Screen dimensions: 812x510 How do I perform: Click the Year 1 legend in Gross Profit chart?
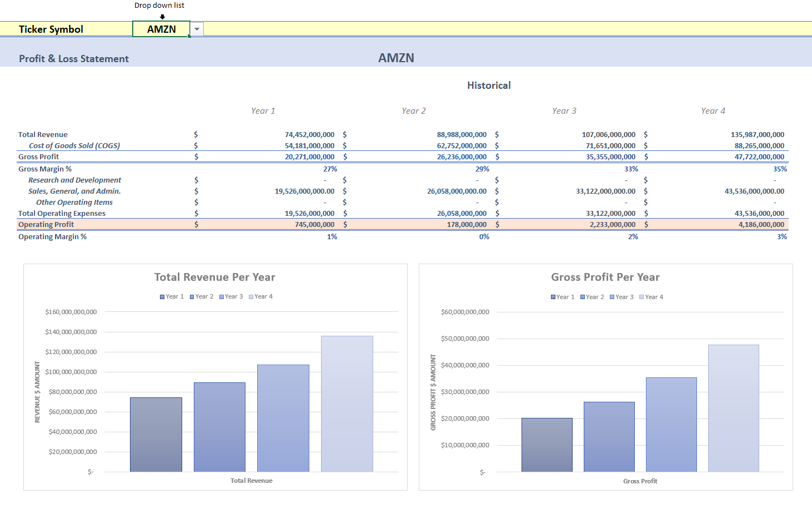pos(563,296)
